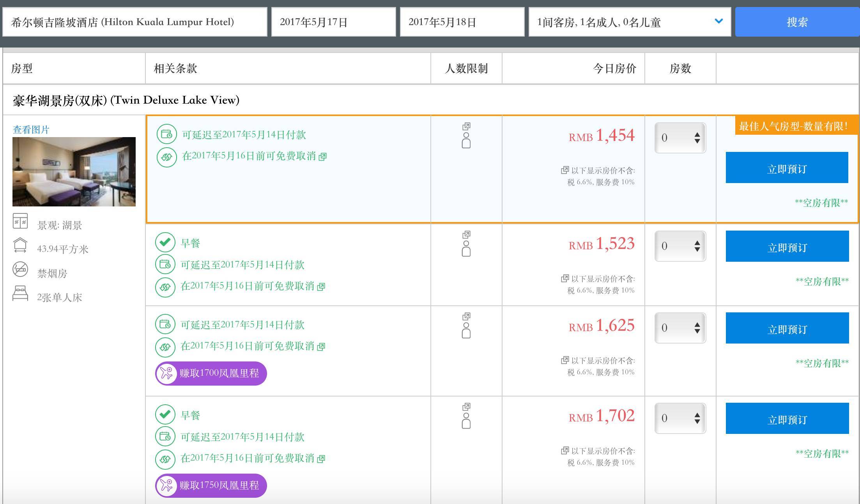Click the 人数限制 column header
The height and width of the screenshot is (504, 860).
pos(466,69)
